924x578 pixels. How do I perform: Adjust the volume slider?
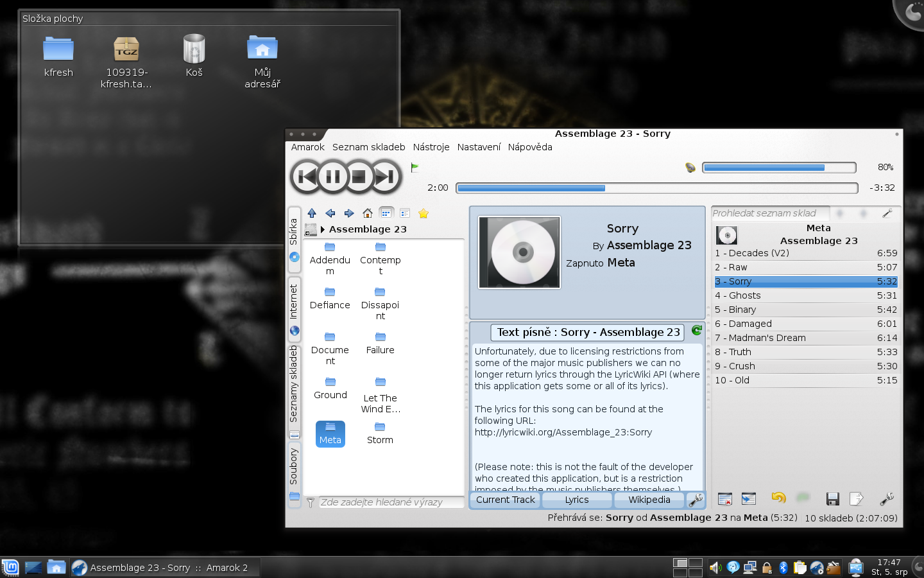click(x=779, y=168)
